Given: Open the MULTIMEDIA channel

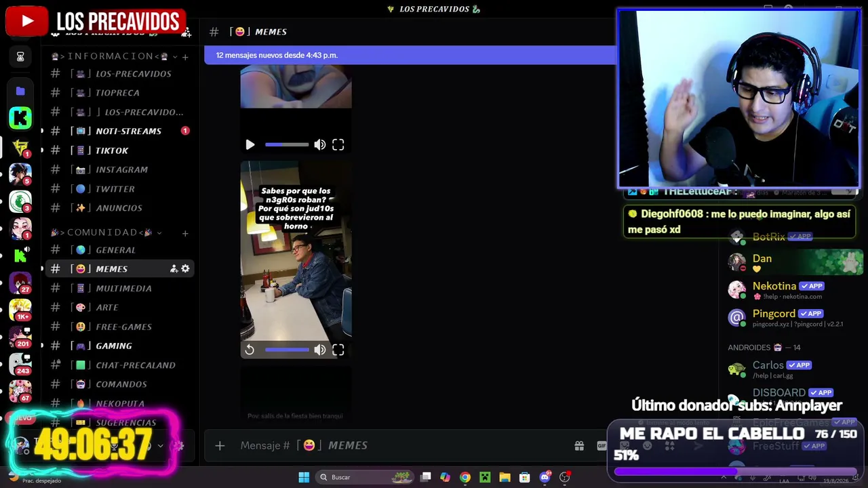Looking at the screenshot, I should pos(119,288).
